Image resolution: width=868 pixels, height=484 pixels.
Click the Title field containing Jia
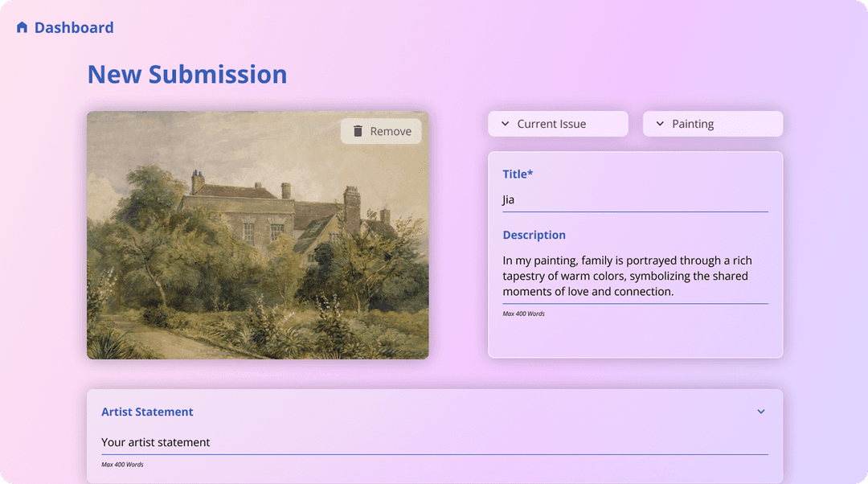coord(635,199)
